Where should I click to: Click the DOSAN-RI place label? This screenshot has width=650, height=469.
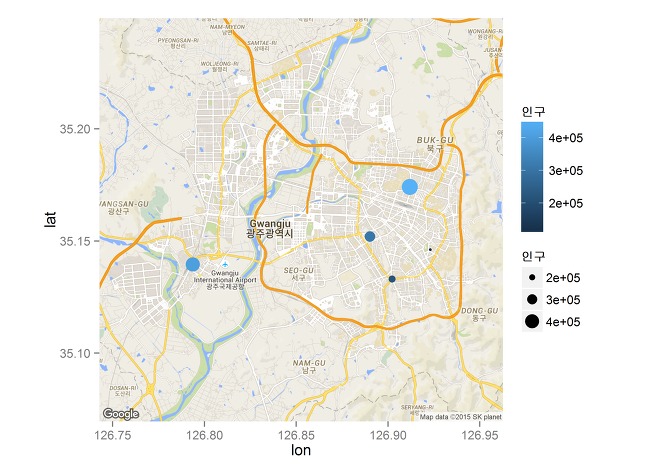point(123,391)
